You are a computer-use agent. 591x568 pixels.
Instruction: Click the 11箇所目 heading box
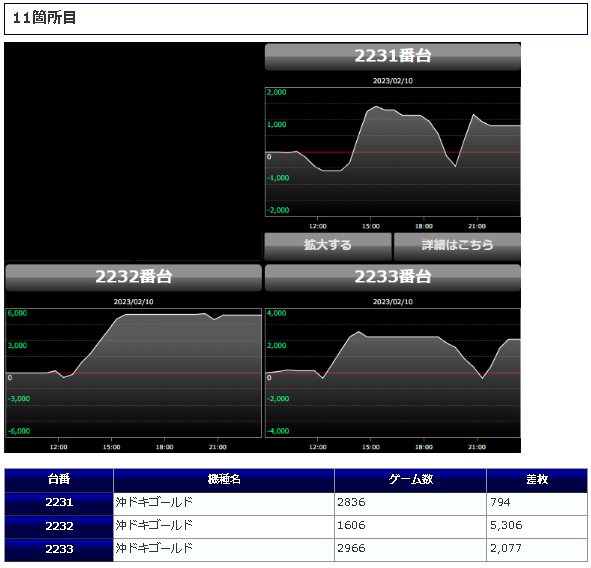296,19
